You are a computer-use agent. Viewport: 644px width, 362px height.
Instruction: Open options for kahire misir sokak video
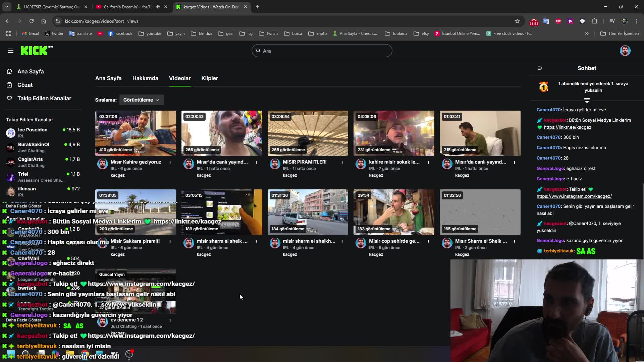tap(428, 162)
